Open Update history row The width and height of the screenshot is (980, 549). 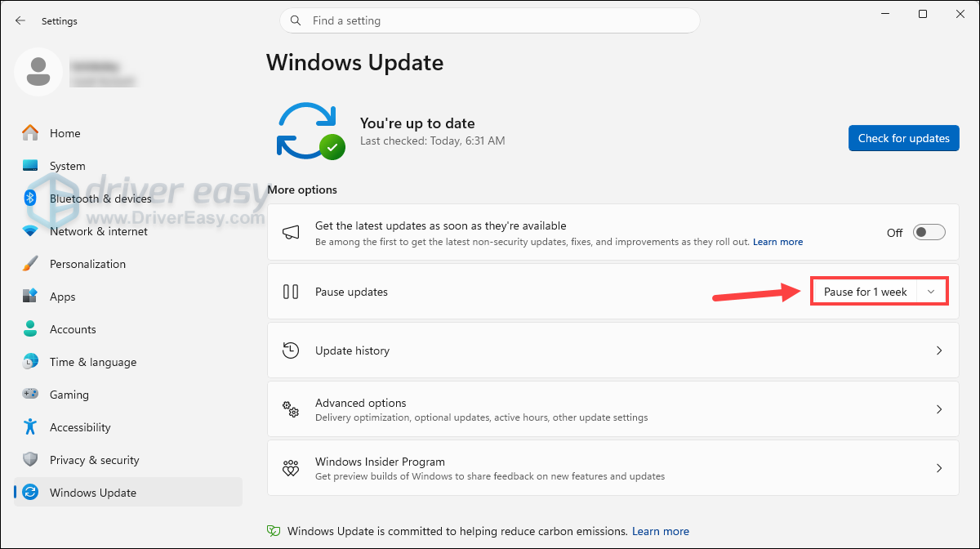(613, 350)
